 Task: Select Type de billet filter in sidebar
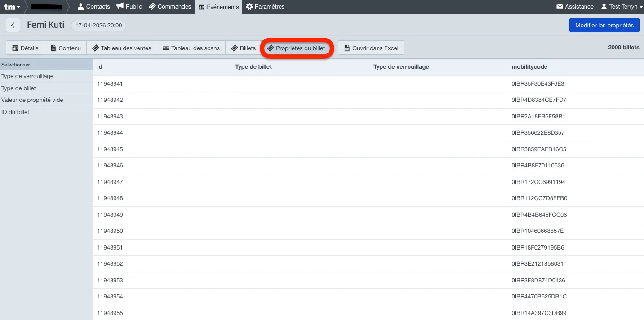point(47,88)
